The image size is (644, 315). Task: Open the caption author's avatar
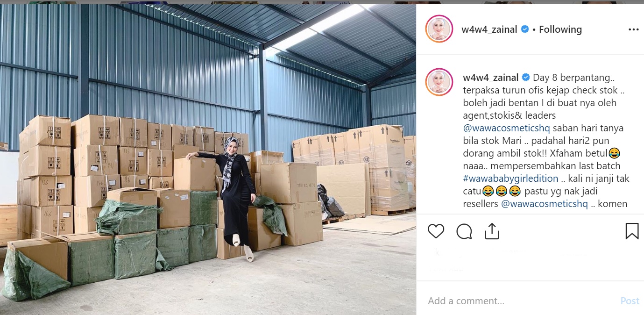click(x=439, y=82)
